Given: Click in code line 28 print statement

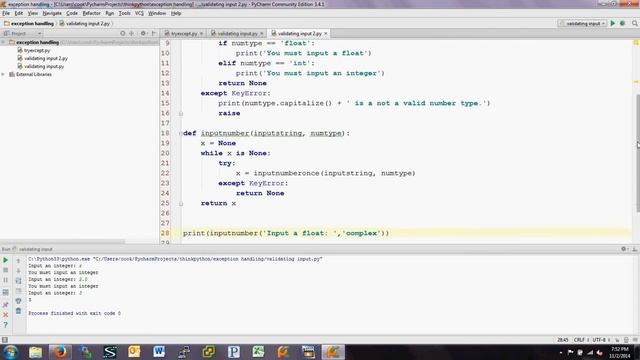Looking at the screenshot, I should click(x=286, y=233).
